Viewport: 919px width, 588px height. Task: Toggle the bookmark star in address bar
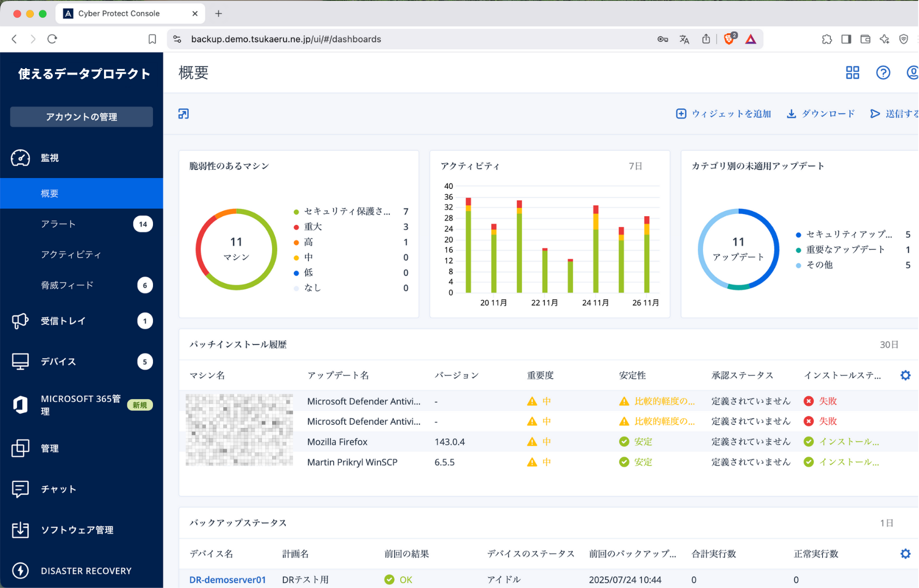point(152,39)
